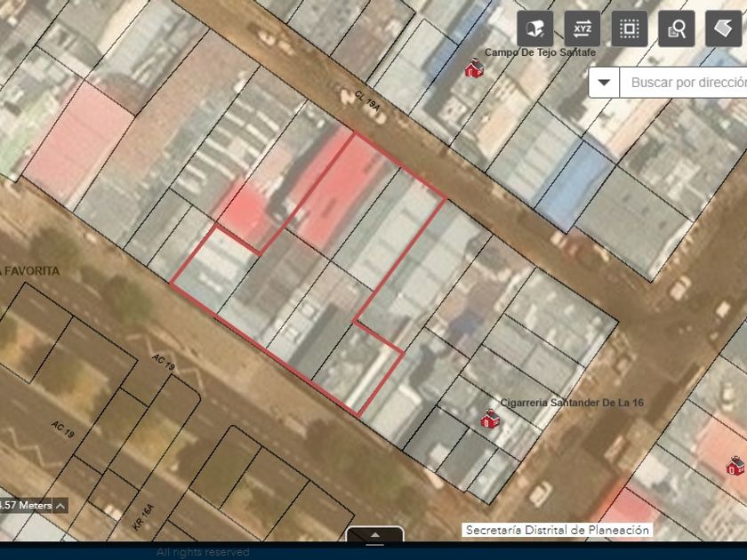Open the query search magnifier tool
747x560 pixels.
coord(677,28)
